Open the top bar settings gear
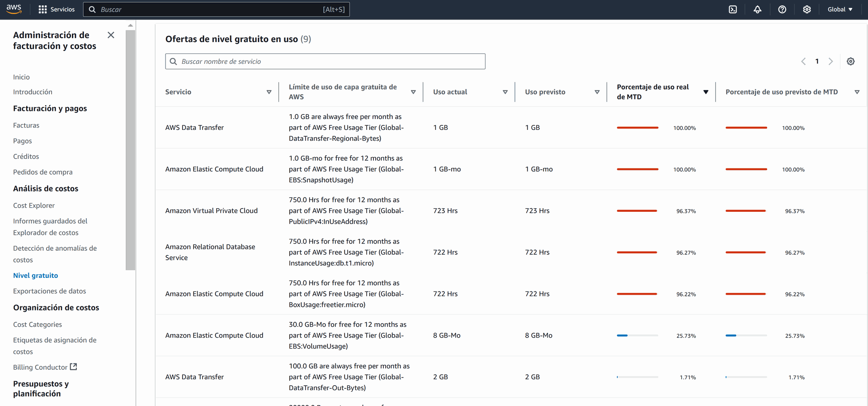 [807, 10]
